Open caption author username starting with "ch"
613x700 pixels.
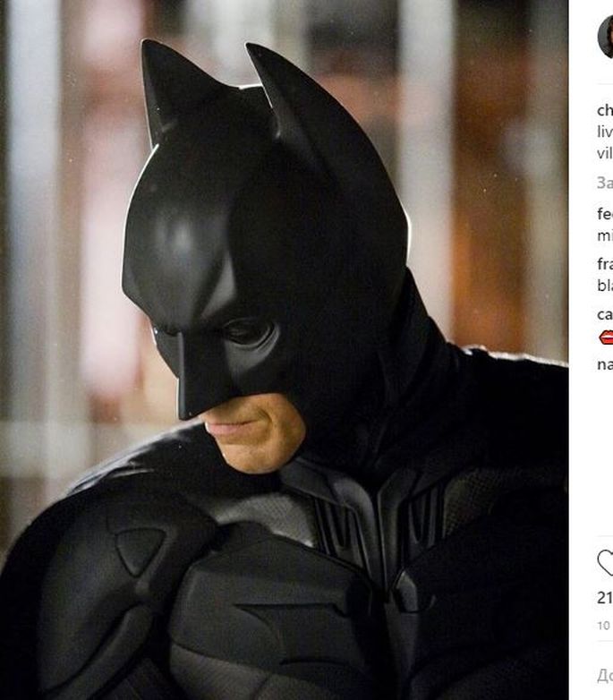[x=605, y=110]
